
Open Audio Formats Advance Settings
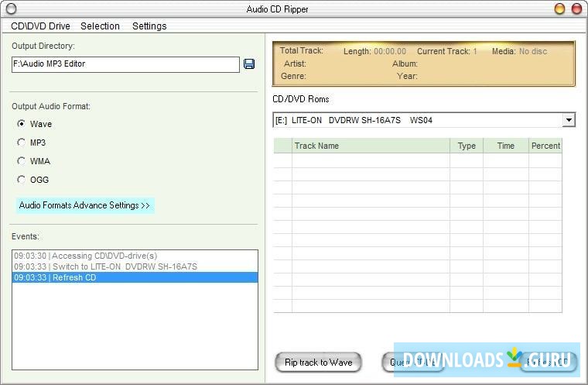coord(85,205)
